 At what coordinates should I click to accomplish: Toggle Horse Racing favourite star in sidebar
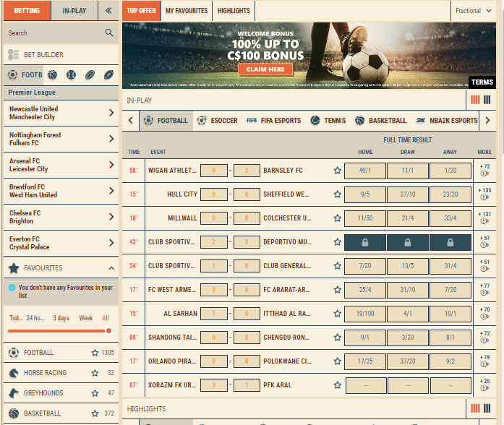[x=95, y=373]
